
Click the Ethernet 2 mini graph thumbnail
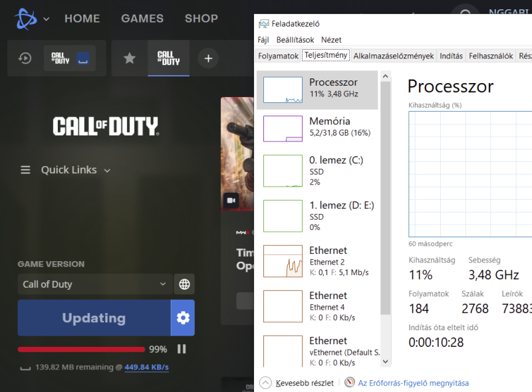[283, 261]
